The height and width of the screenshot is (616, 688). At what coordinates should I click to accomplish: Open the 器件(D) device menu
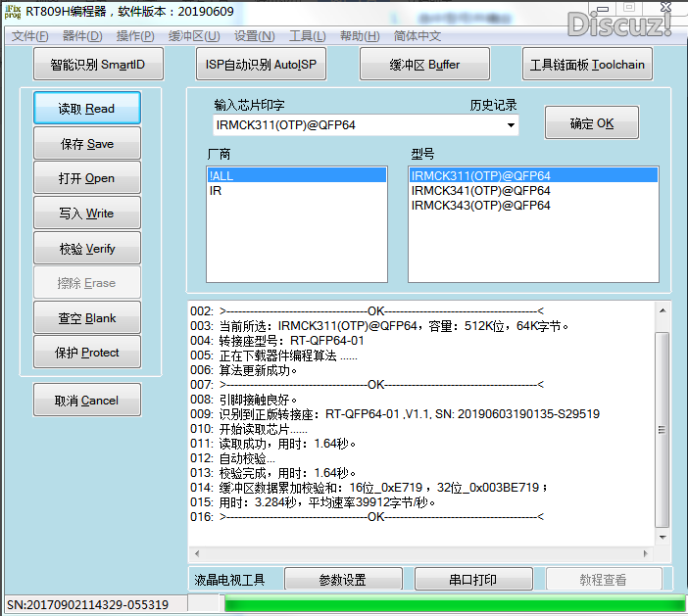pyautogui.click(x=82, y=36)
